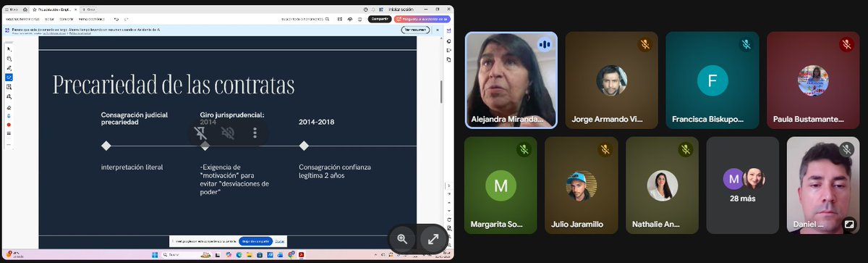Select Francisca Biskupovic's avatar tile
This screenshot has width=868, height=263.
(712, 80)
